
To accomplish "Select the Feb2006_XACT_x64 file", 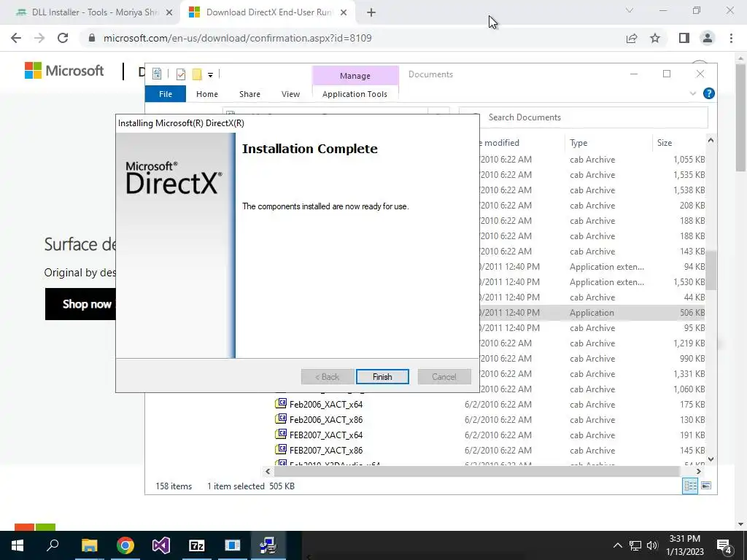I will pos(326,404).
